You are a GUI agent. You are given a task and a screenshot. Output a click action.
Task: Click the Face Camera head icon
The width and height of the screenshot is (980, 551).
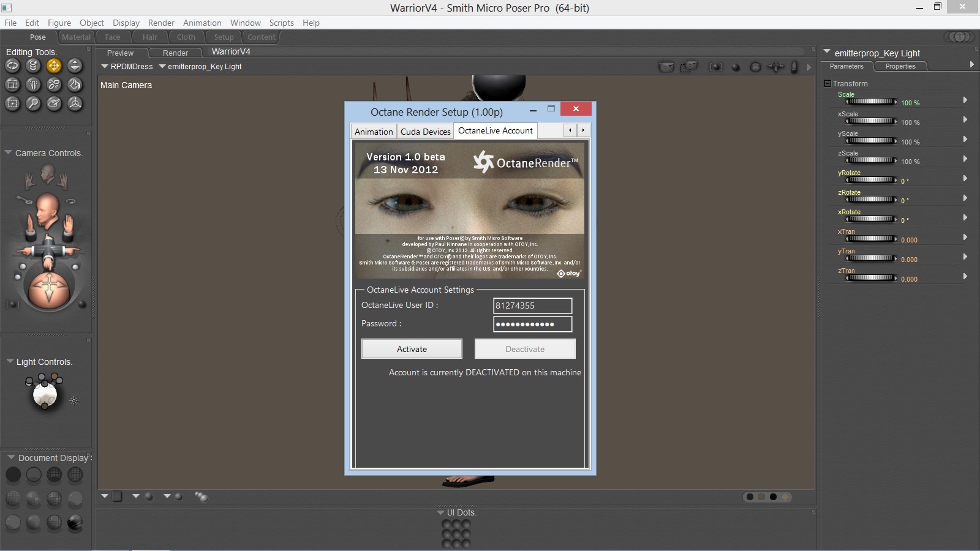click(x=47, y=174)
